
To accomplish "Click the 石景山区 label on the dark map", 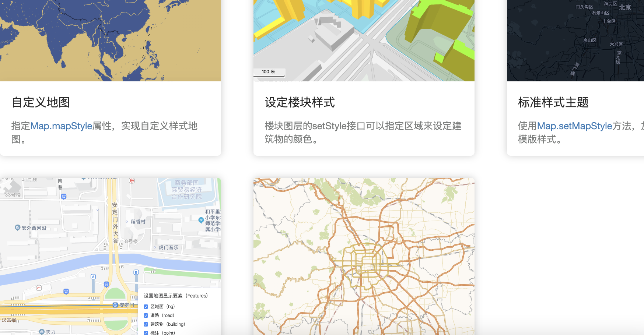I will pos(600,13).
